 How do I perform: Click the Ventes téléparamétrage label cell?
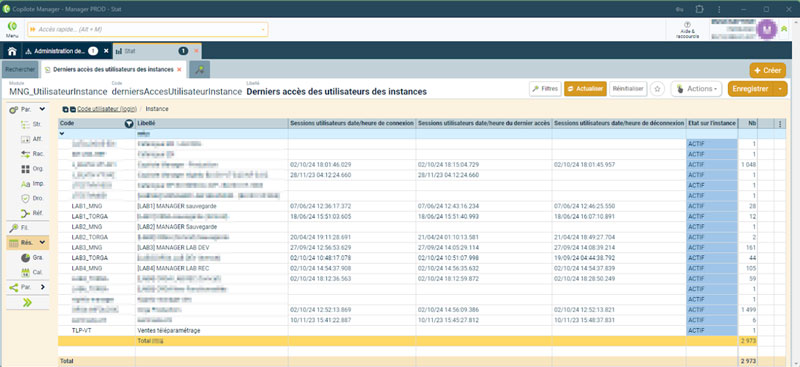point(212,331)
